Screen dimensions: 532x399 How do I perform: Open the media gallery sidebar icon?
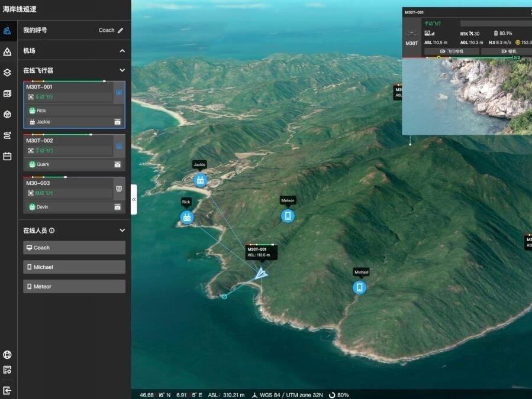click(x=7, y=93)
